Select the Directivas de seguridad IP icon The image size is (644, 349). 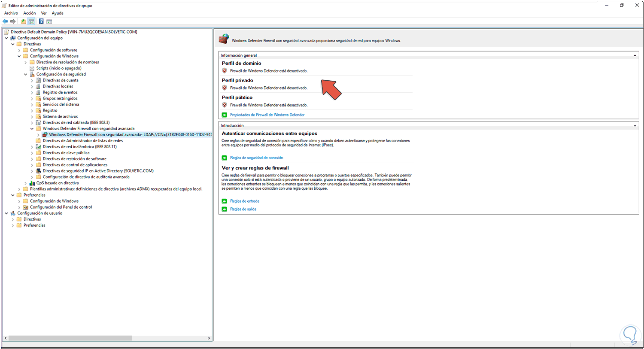[39, 171]
